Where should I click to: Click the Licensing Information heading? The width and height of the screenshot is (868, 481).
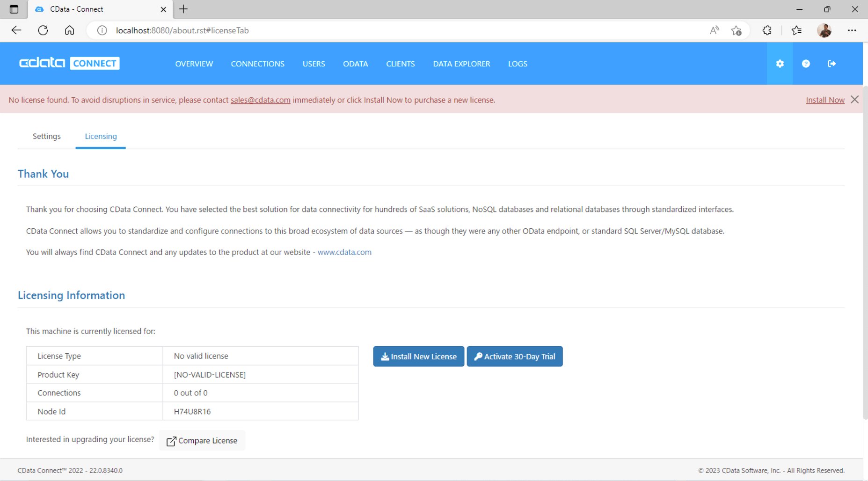click(x=71, y=295)
